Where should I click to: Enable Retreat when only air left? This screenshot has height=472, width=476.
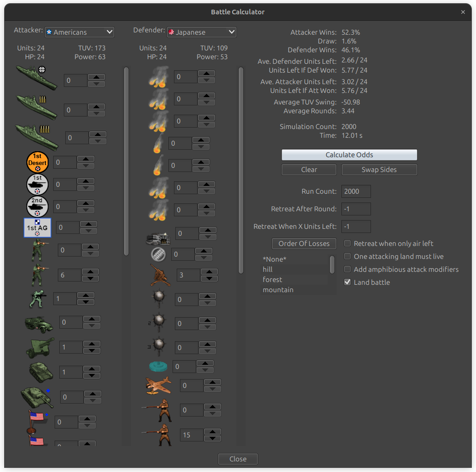pos(347,243)
